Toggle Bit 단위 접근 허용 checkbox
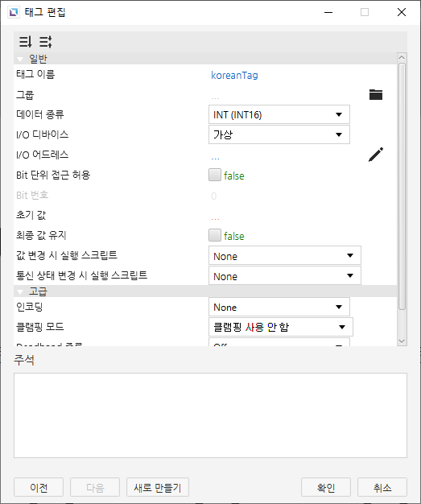The image size is (421, 504). click(x=215, y=176)
